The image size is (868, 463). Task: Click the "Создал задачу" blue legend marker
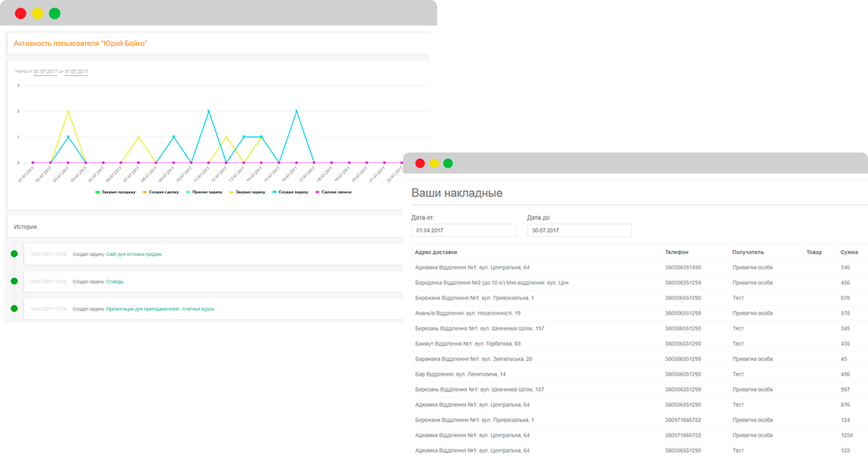click(x=275, y=191)
